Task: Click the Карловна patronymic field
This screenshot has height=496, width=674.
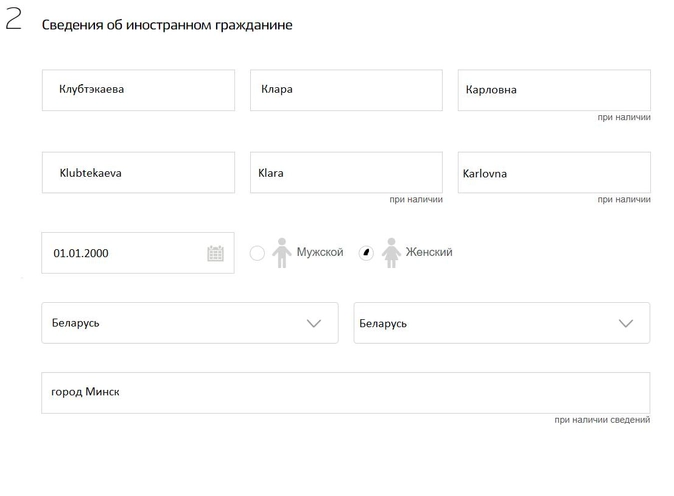Action: tap(554, 90)
